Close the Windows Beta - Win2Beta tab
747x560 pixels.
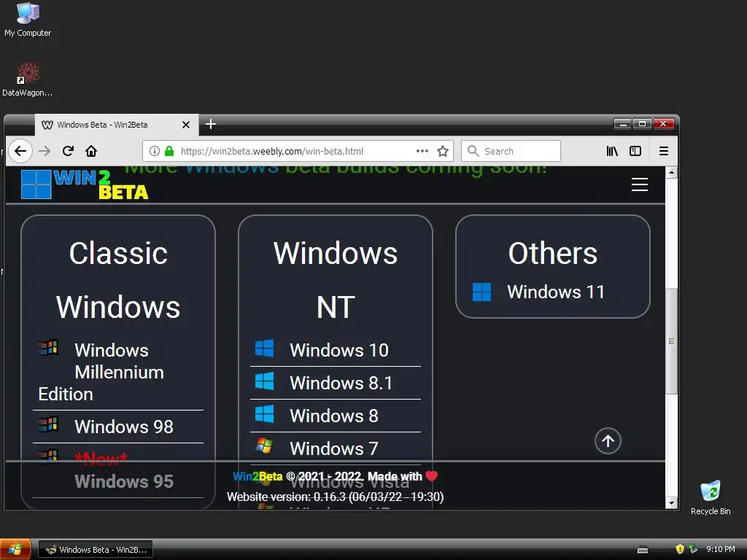186,125
